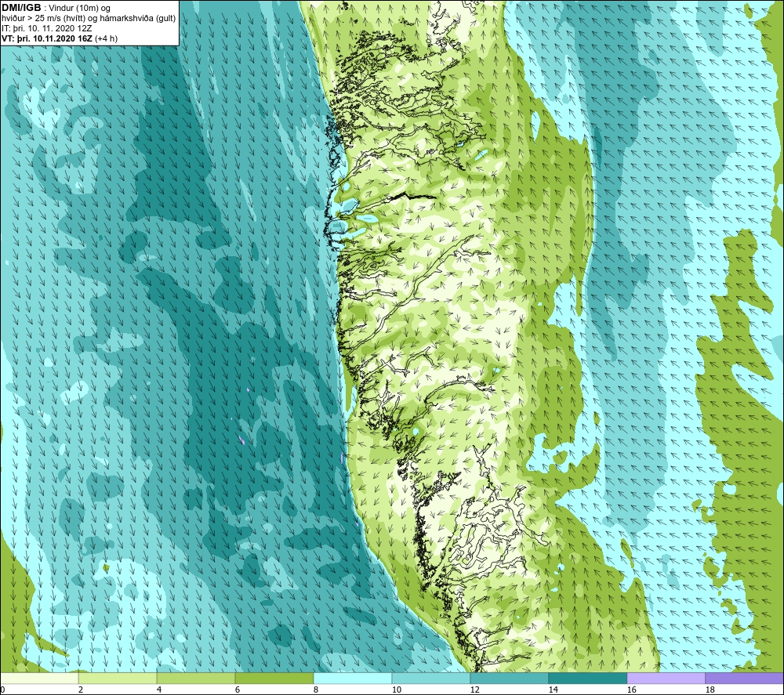The image size is (784, 695).
Task: Click the 2–4 m/s light green legend swatch
Action: pos(118,678)
